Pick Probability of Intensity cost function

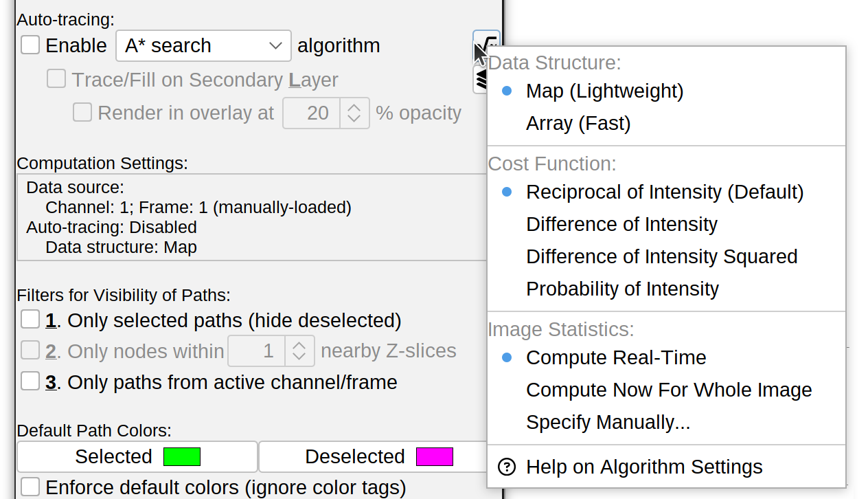(x=622, y=289)
